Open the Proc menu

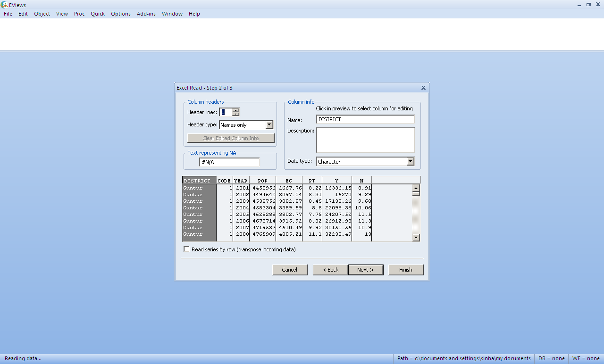pyautogui.click(x=79, y=14)
